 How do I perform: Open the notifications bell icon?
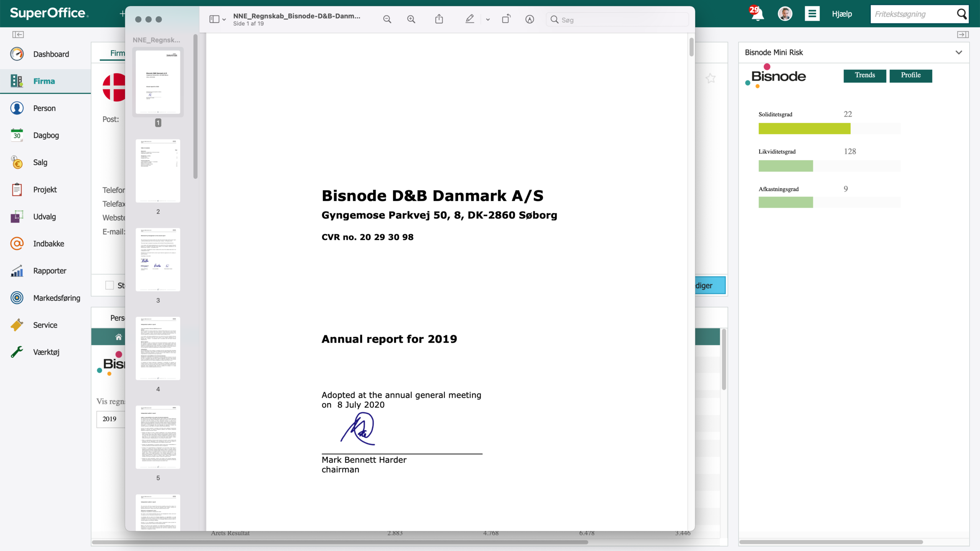coord(757,14)
